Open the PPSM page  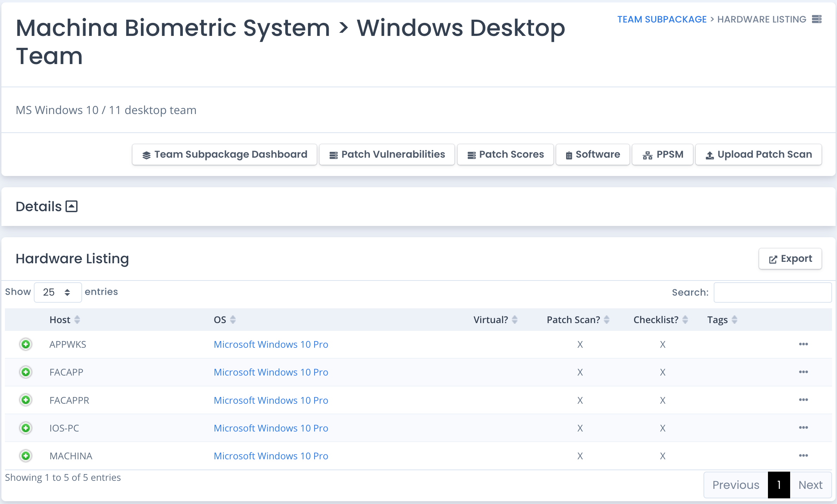pos(663,155)
